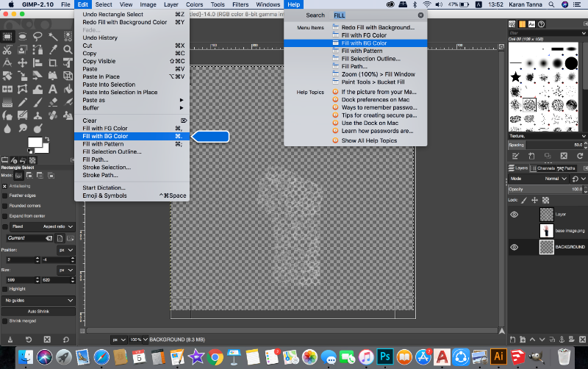Select the black star brush thumbnail

click(x=516, y=78)
